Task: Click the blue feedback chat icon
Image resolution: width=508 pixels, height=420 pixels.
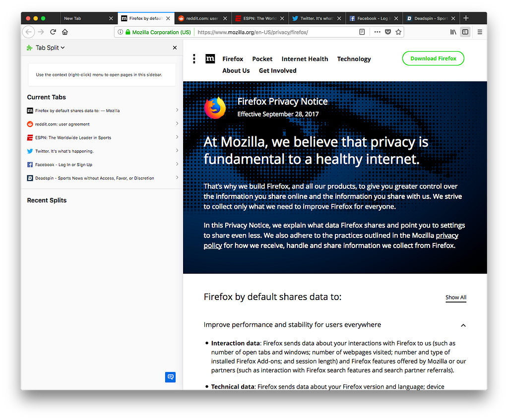Action: [171, 377]
